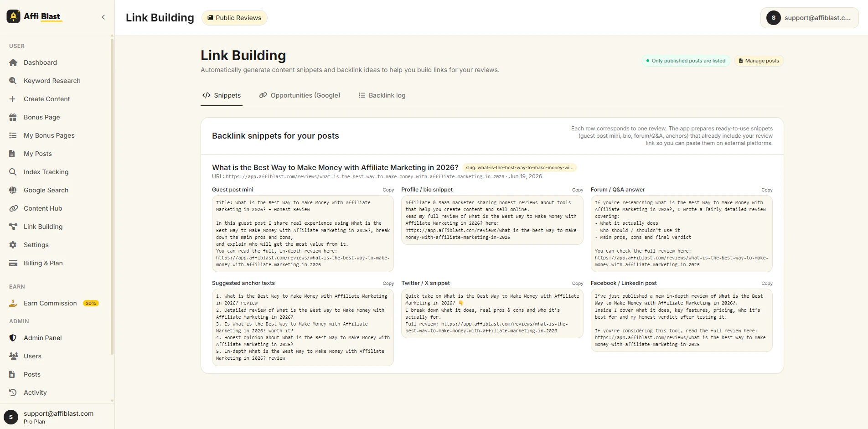Click the Public Reviews newspaper icon
868x429 pixels.
210,18
